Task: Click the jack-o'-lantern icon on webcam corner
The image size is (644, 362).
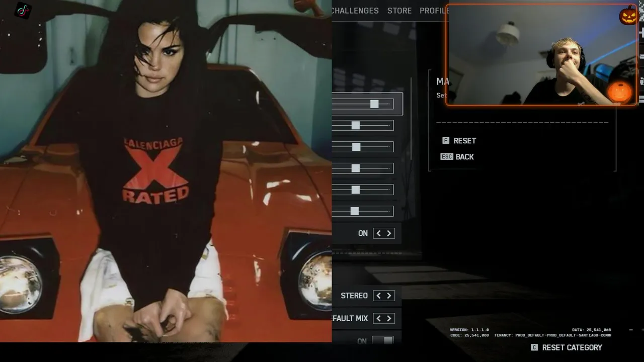Action: (628, 16)
